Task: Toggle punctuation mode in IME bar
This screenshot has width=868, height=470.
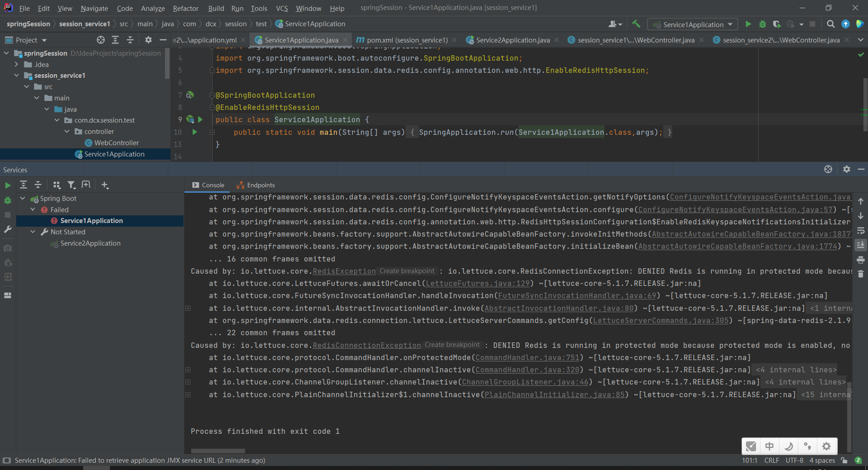Action: tap(807, 446)
